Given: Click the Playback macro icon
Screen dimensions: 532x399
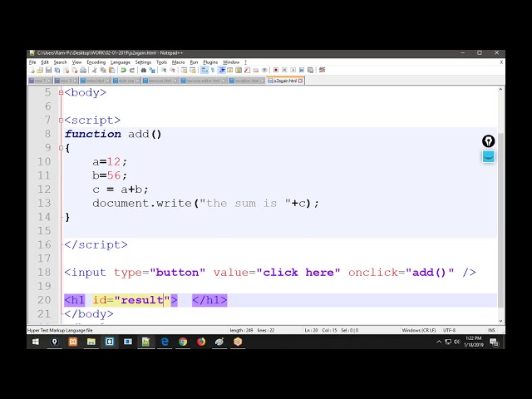Looking at the screenshot, I should tap(293, 70).
